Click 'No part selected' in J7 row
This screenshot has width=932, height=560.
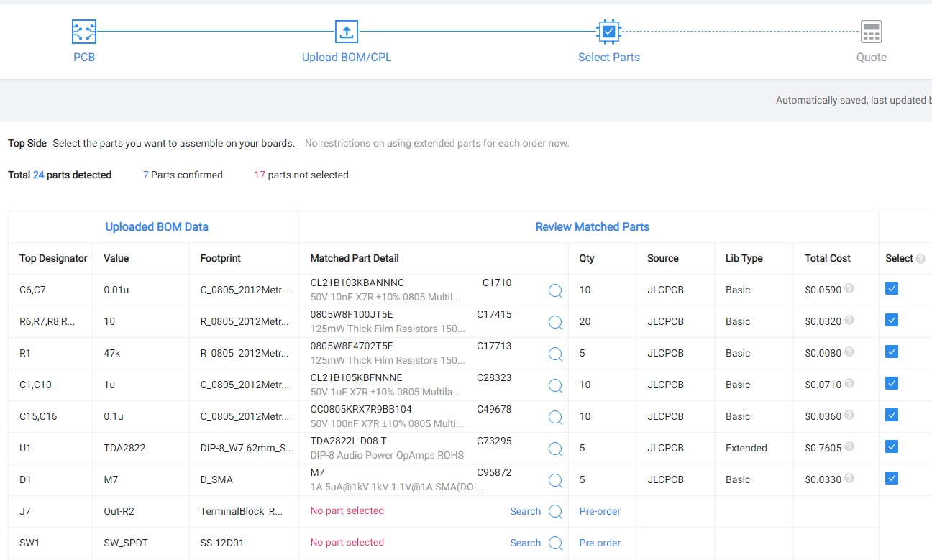coord(347,511)
